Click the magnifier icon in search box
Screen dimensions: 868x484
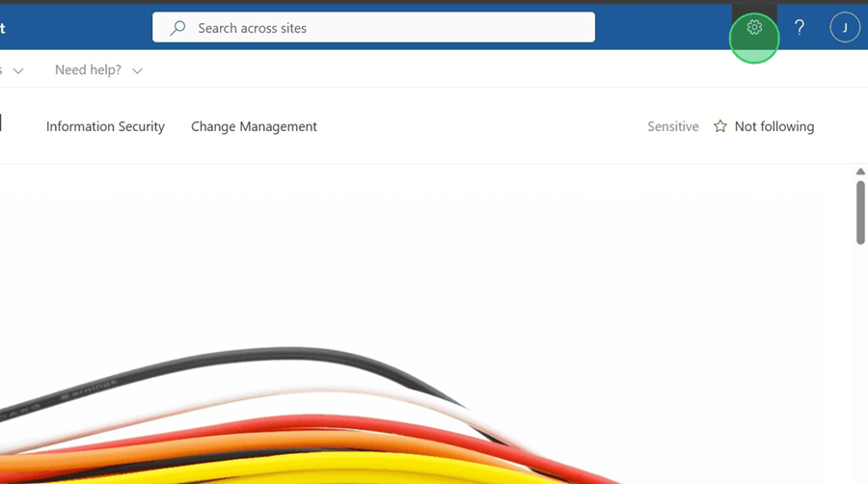(x=177, y=28)
